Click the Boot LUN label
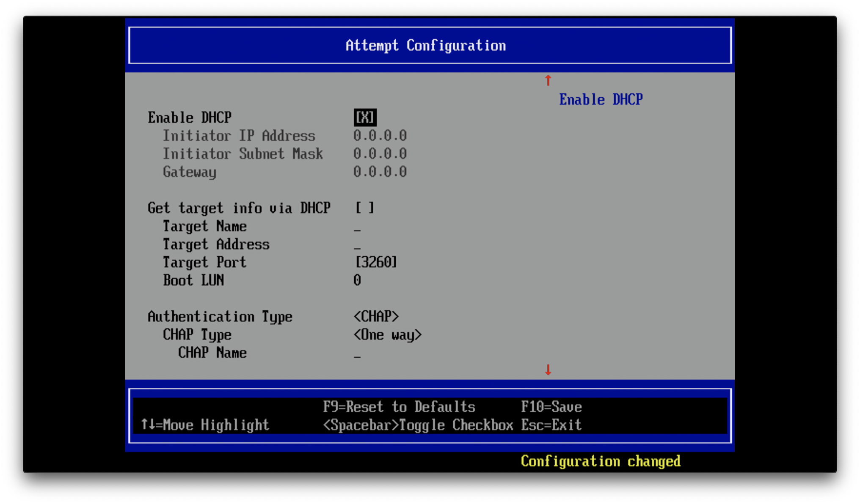The height and width of the screenshot is (504, 860). coord(193,280)
